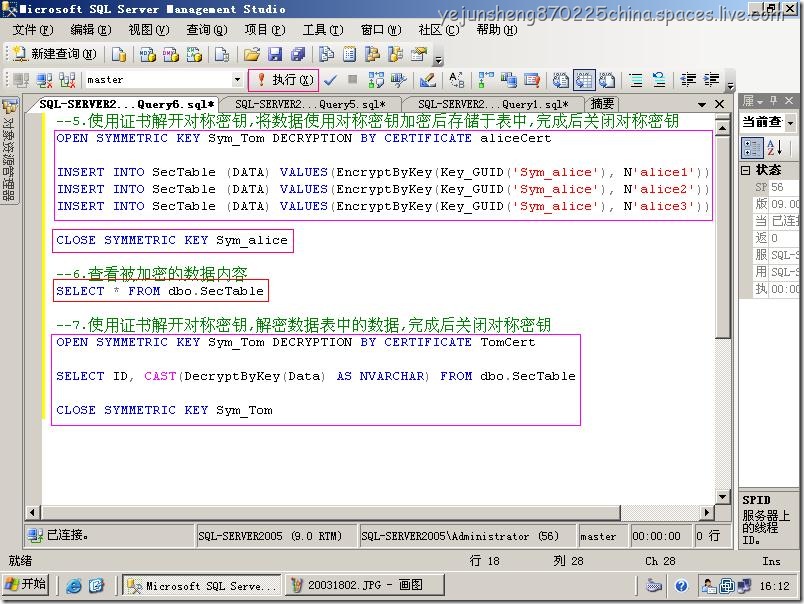Click the editor vertical scrollbar down arrow
Screen dimensions: 804x604
point(722,496)
